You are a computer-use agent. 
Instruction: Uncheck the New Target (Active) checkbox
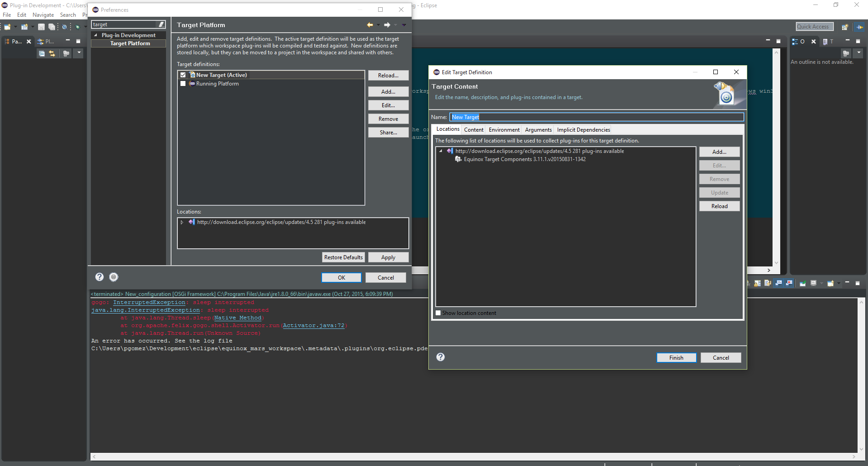pyautogui.click(x=183, y=75)
